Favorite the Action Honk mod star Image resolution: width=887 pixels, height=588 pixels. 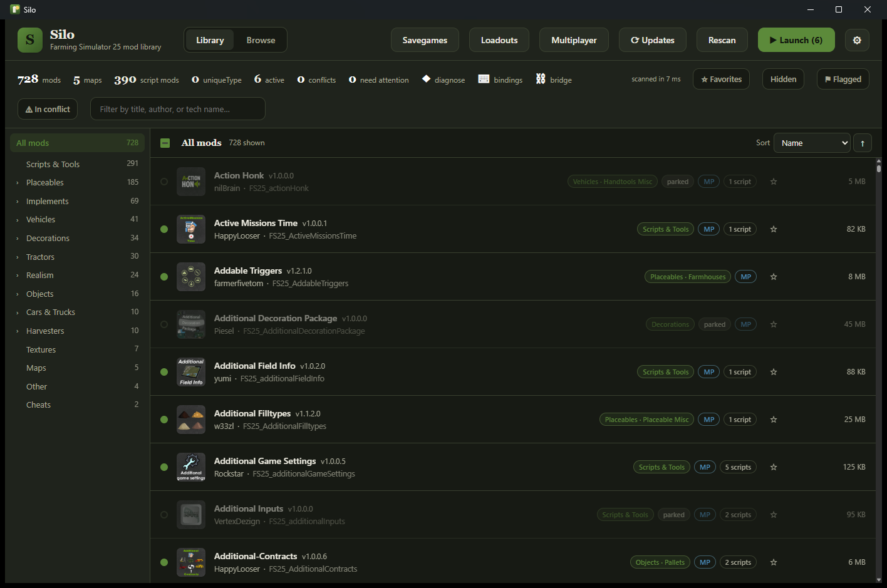point(774,182)
